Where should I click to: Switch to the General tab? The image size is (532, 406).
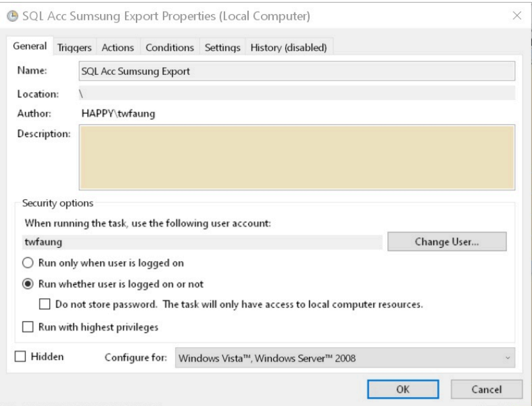[x=31, y=47]
